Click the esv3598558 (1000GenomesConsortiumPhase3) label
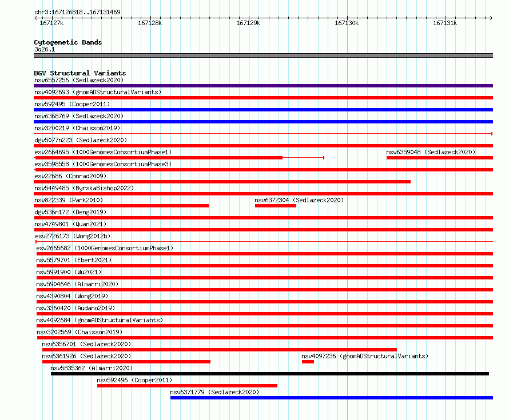 pos(103,164)
